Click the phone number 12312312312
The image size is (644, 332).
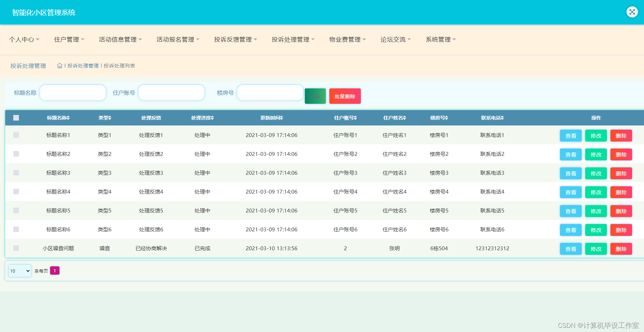point(492,248)
